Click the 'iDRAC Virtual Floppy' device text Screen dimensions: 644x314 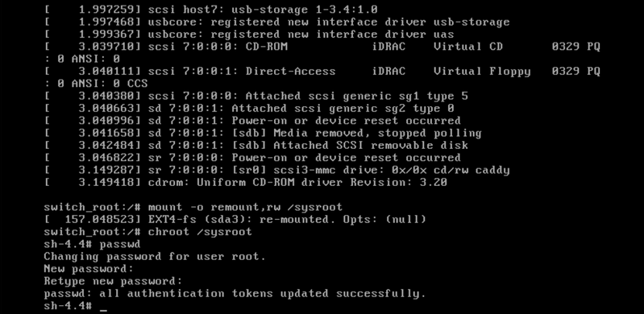click(451, 72)
